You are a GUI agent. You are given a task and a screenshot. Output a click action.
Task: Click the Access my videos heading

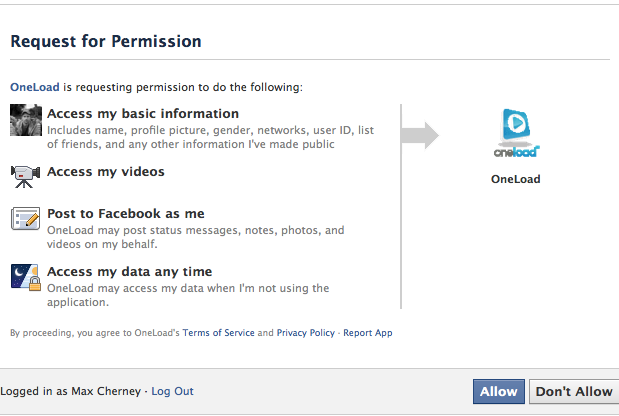tap(106, 172)
